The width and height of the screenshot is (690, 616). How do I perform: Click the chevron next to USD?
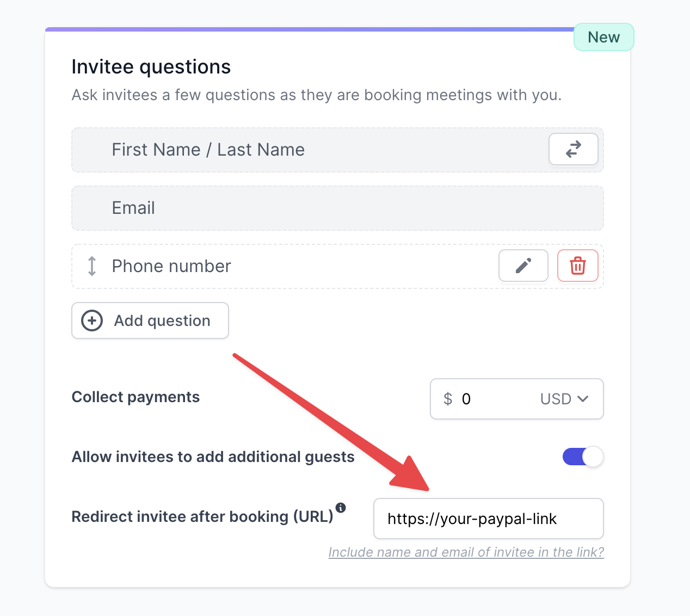(583, 399)
